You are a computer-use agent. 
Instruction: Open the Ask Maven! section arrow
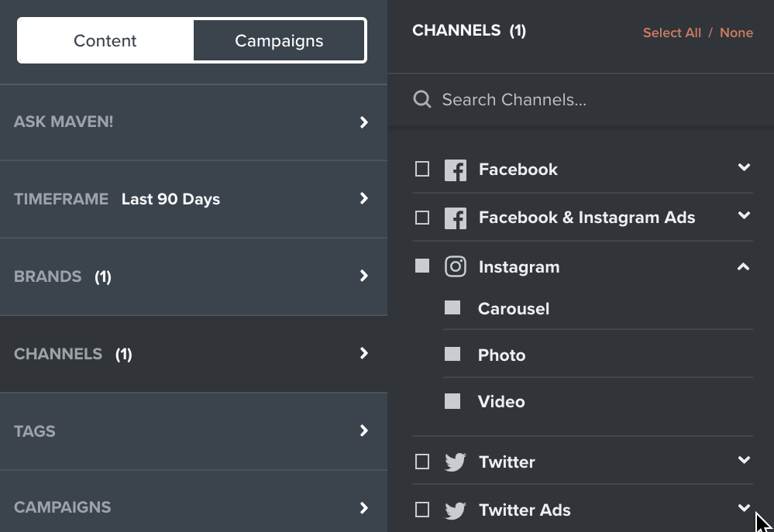coord(364,122)
